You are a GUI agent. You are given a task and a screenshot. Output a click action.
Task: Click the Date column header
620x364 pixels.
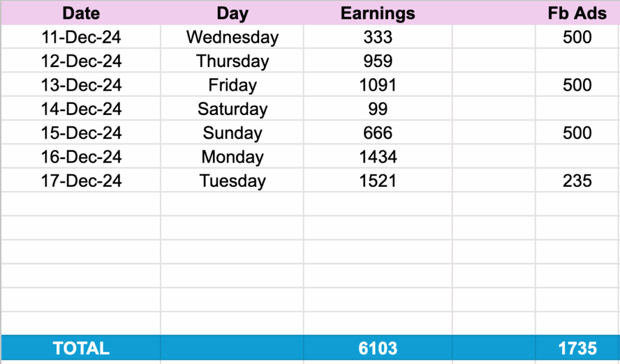(x=81, y=13)
